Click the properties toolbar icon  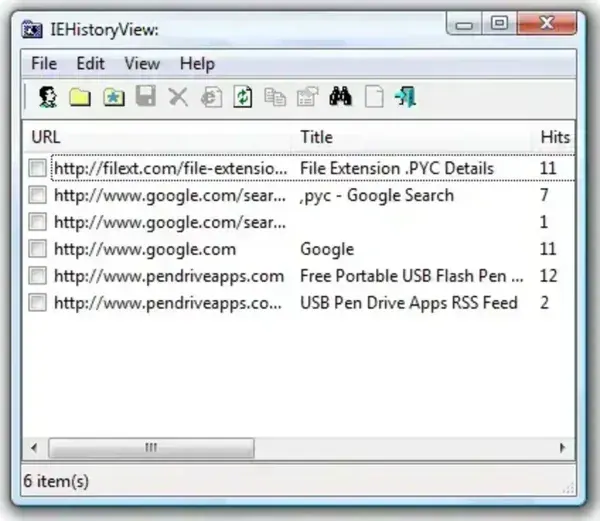(307, 97)
